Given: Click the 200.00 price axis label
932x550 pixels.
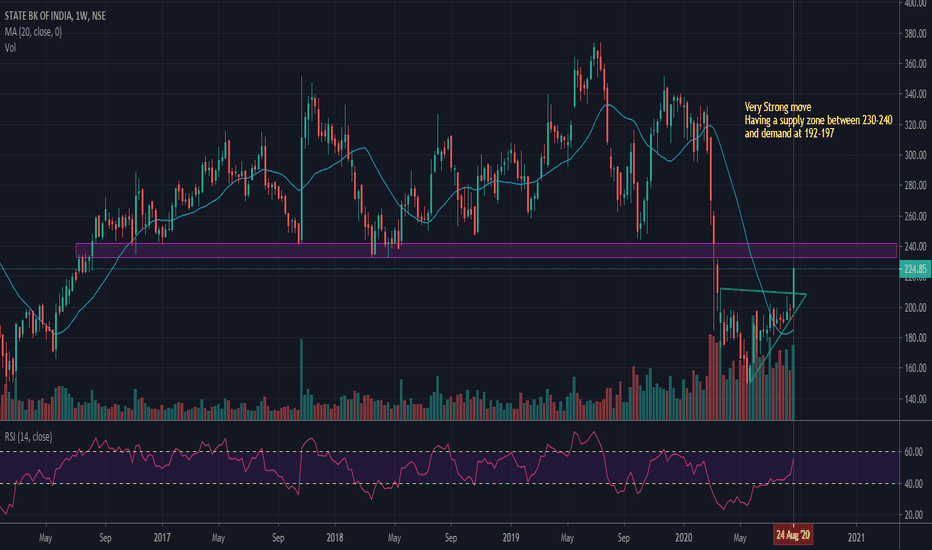Looking at the screenshot, I should click(x=915, y=307).
